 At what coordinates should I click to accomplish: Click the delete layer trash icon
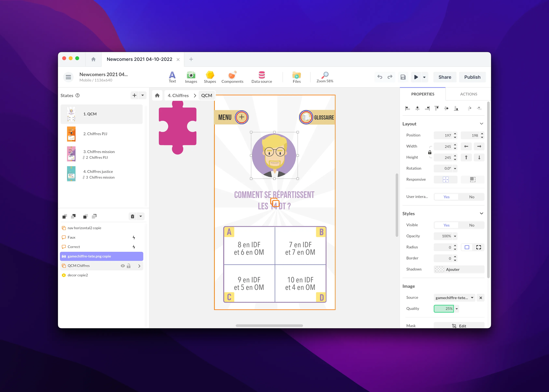[132, 216]
